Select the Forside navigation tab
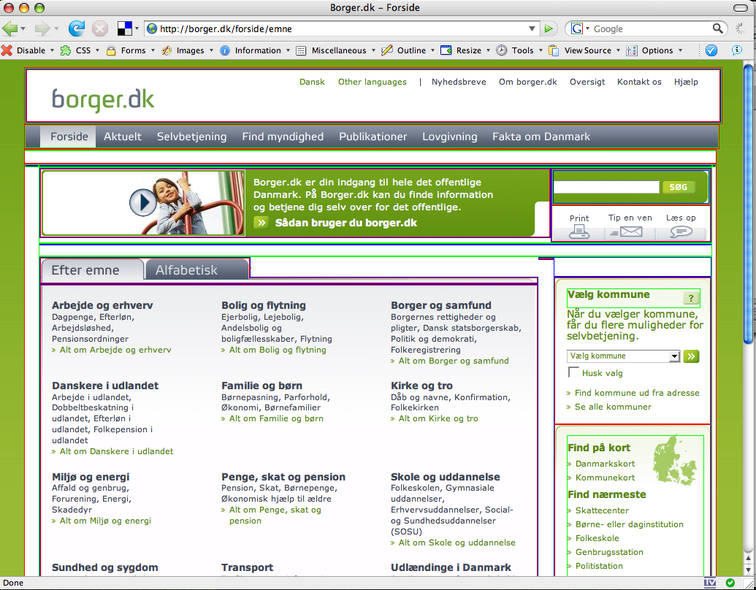This screenshot has height=590, width=756. click(x=69, y=136)
